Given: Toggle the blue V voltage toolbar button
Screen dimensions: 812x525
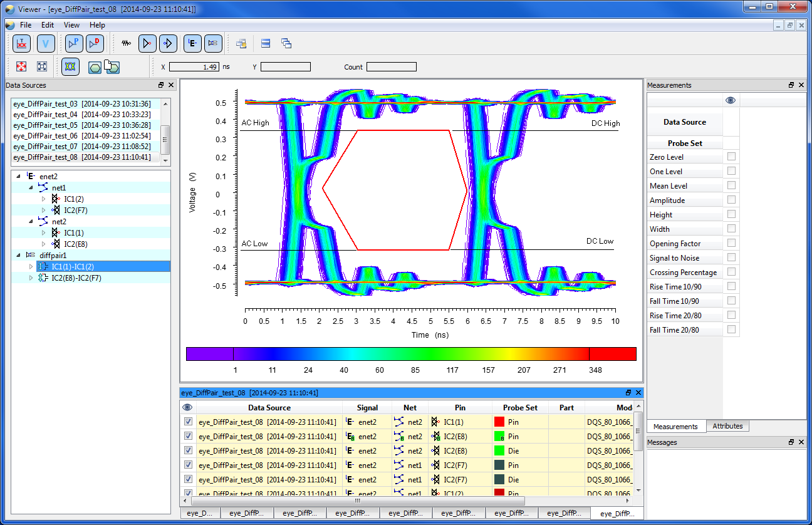Looking at the screenshot, I should (46, 43).
